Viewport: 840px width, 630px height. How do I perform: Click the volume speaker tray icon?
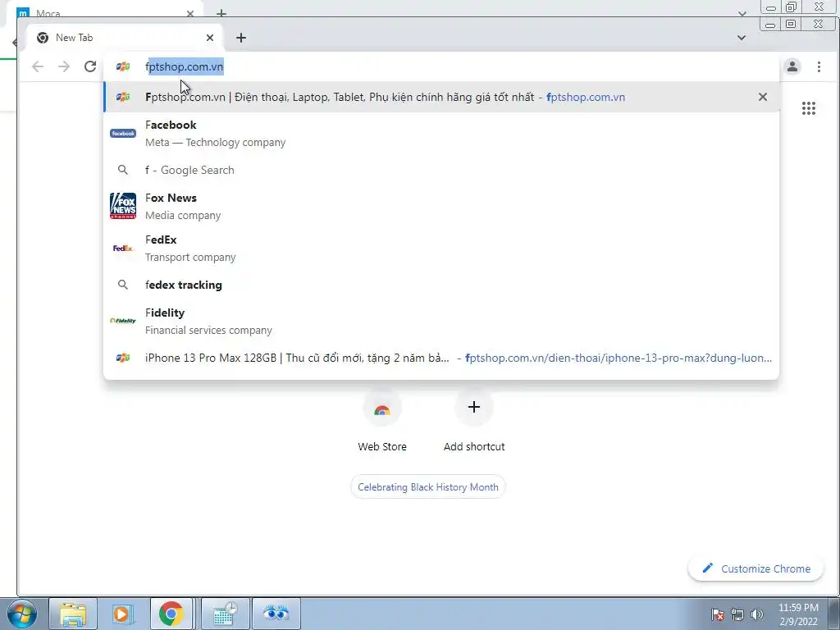[757, 614]
